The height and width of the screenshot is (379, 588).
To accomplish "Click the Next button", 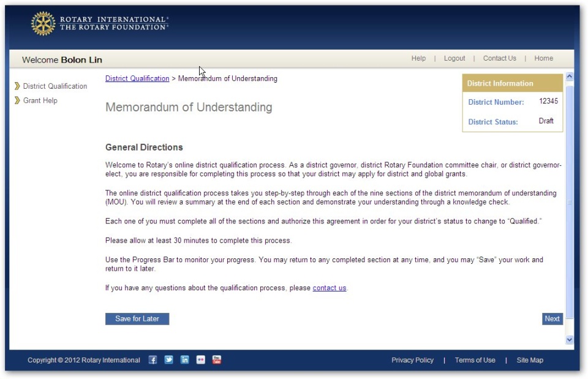I will tap(552, 318).
